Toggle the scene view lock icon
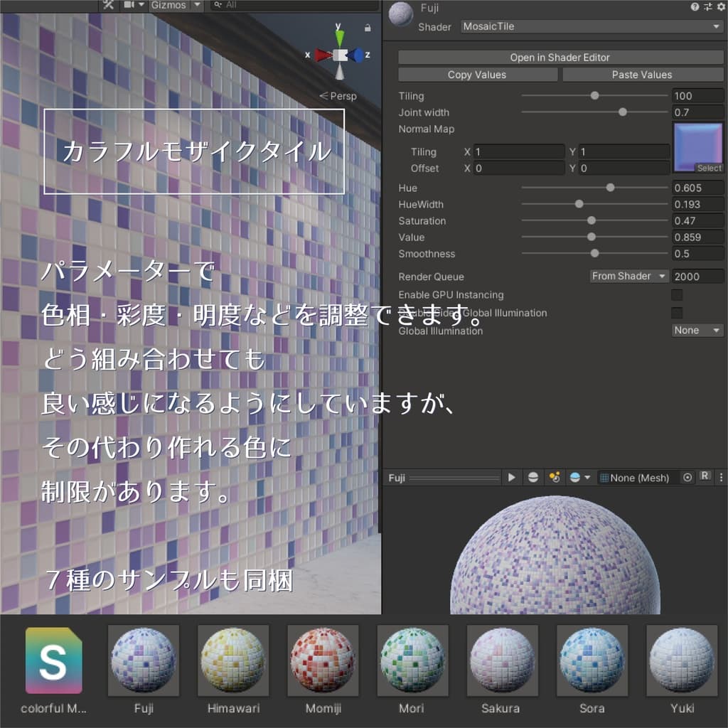 tap(368, 28)
